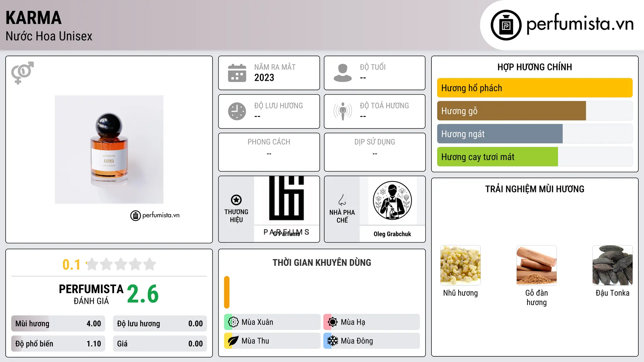Click the leaf icon for Mùa Thu

pyautogui.click(x=233, y=341)
